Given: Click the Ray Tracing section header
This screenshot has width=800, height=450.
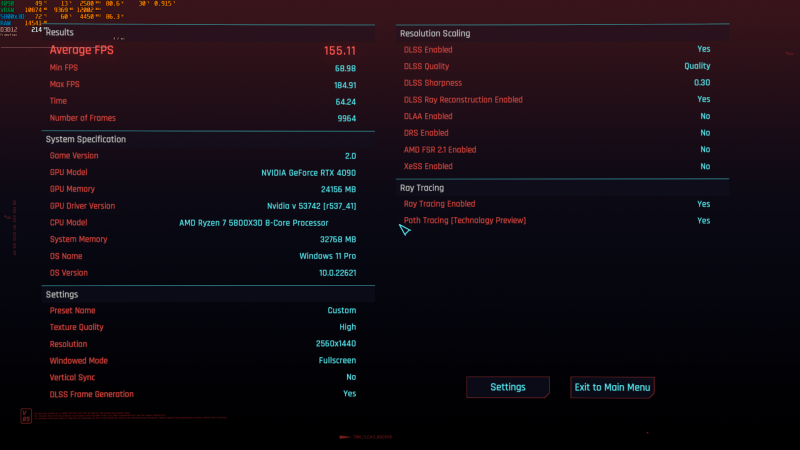Looking at the screenshot, I should tap(422, 188).
